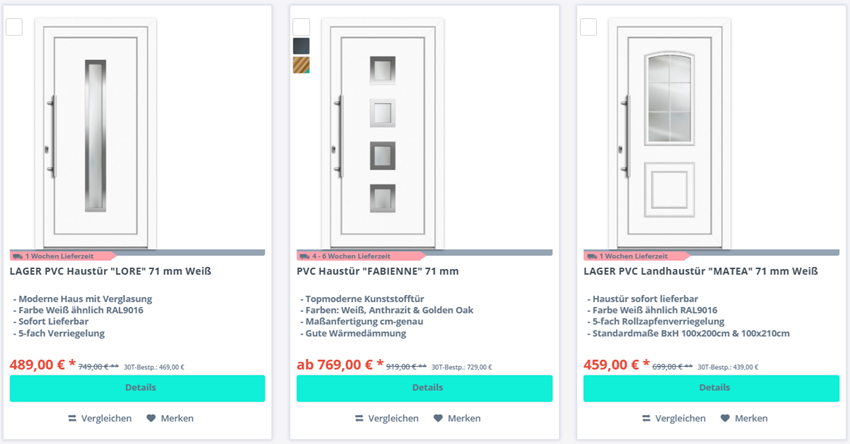This screenshot has height=444, width=850.
Task: Click compare icon under LORE door
Action: click(x=73, y=418)
